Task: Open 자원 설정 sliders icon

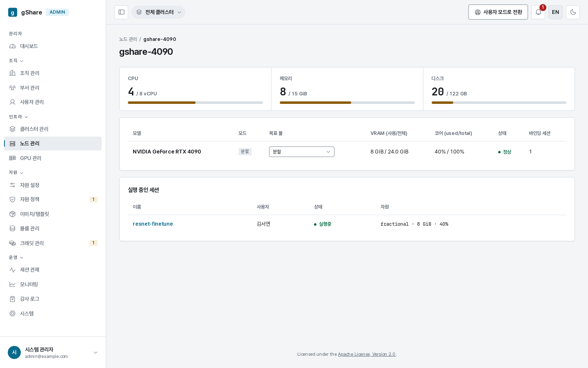Action: (x=13, y=185)
